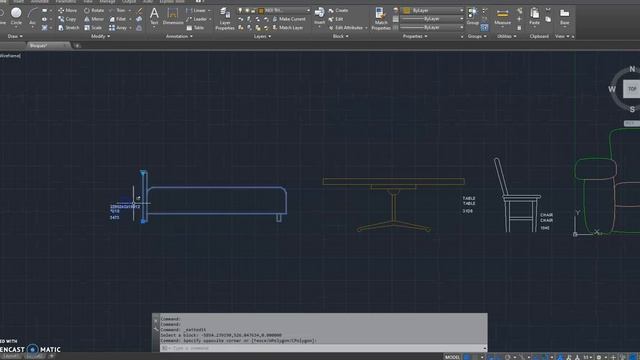Image resolution: width=640 pixels, height=360 pixels.
Task: Activate the Scale tool
Action: (93, 28)
